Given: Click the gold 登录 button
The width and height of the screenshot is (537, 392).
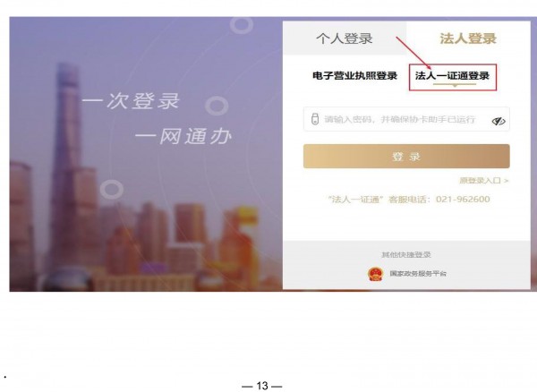Looking at the screenshot, I should (x=406, y=156).
